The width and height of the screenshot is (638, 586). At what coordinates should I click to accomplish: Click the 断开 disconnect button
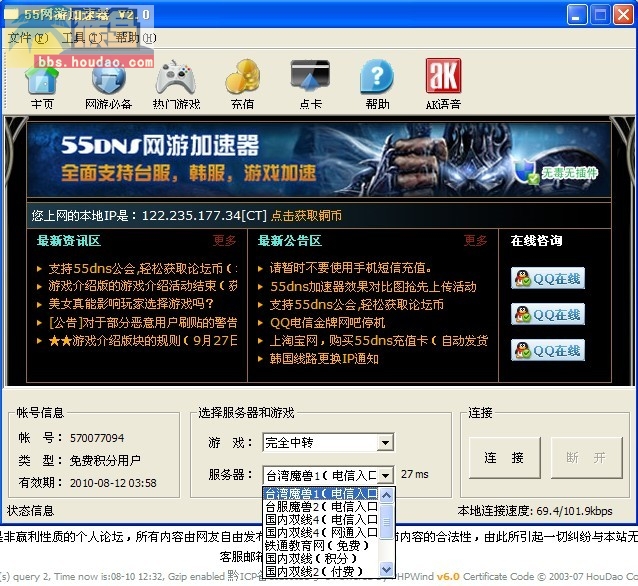[x=586, y=458]
